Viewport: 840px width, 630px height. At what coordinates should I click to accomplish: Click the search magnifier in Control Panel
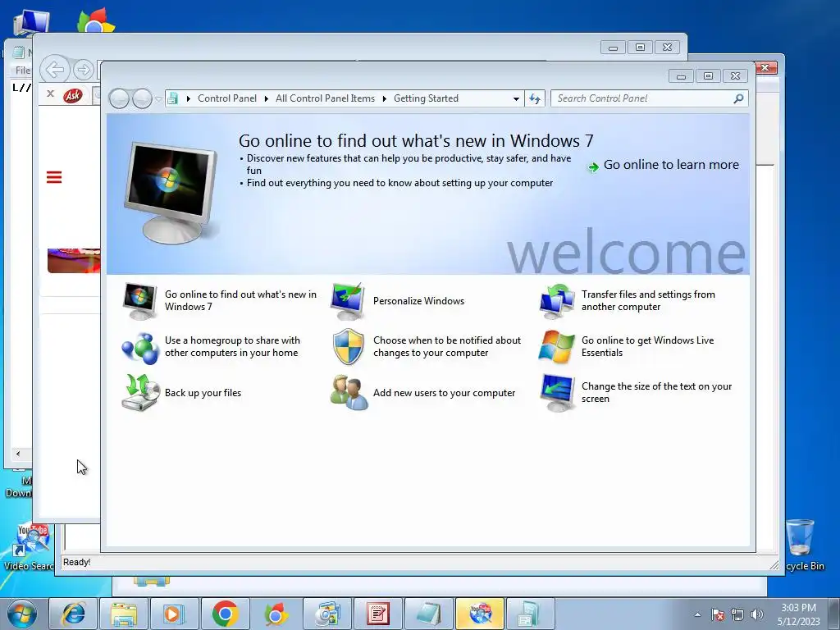click(738, 98)
